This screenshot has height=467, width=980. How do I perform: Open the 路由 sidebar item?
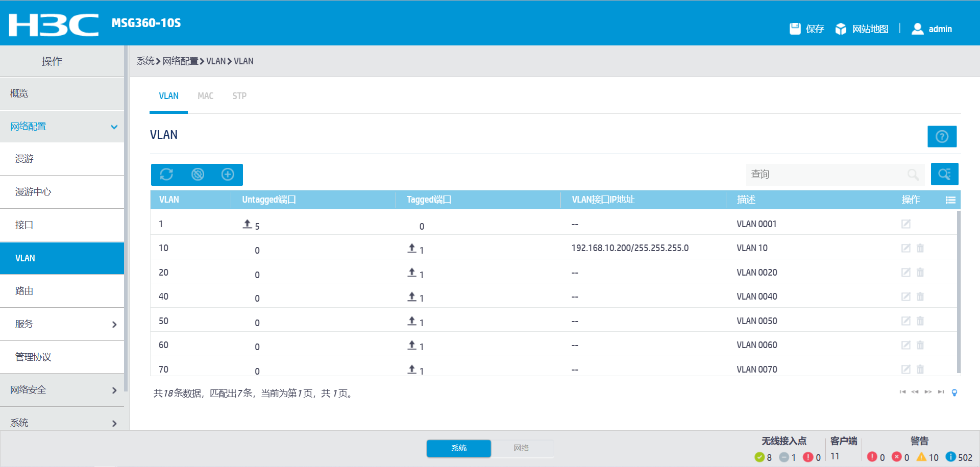point(24,291)
